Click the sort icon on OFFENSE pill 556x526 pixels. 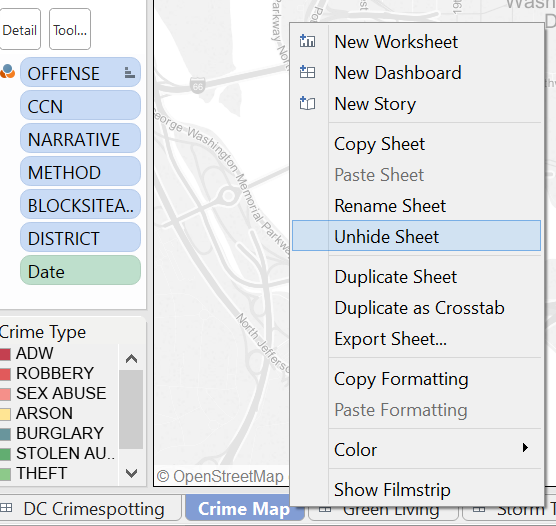pyautogui.click(x=129, y=73)
